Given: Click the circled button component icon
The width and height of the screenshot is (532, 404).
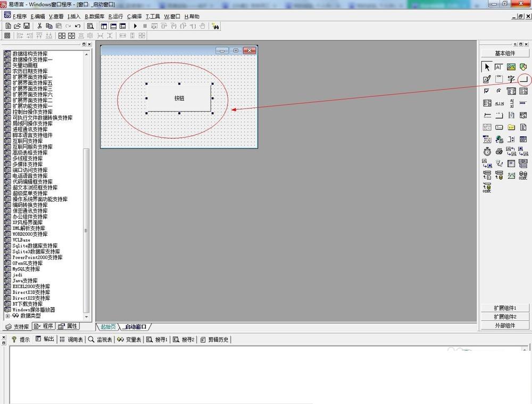Looking at the screenshot, I should click(523, 79).
